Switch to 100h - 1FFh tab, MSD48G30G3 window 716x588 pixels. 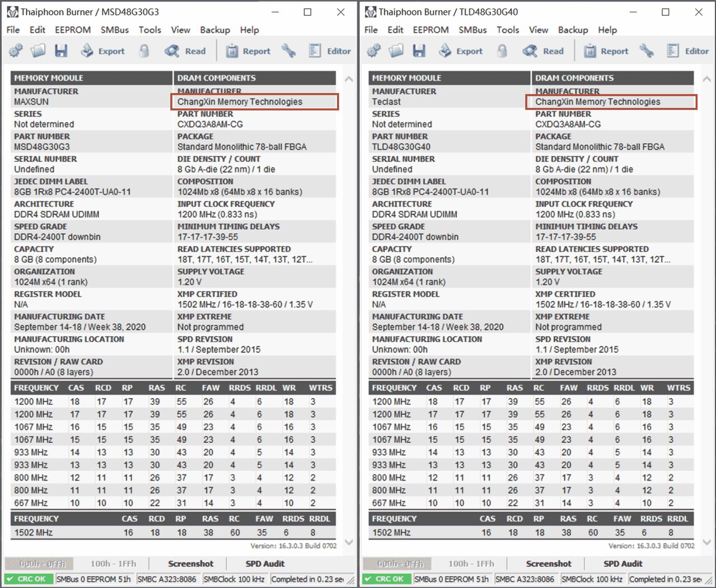click(x=113, y=563)
